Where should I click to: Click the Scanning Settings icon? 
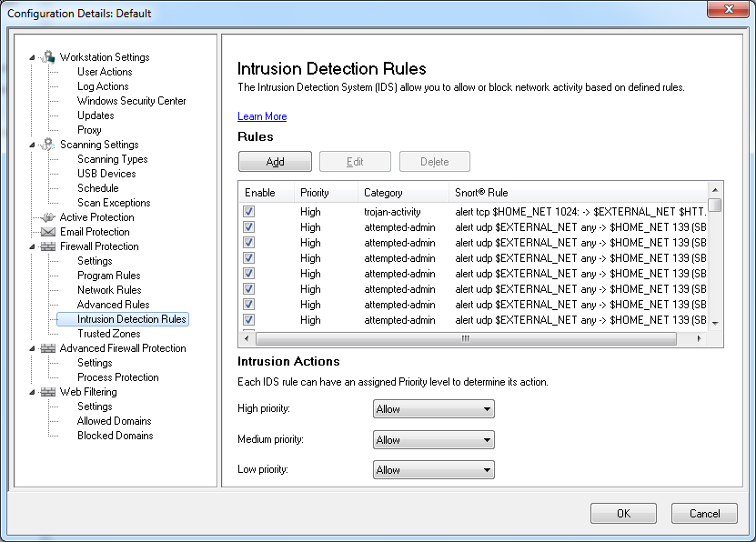tap(48, 145)
